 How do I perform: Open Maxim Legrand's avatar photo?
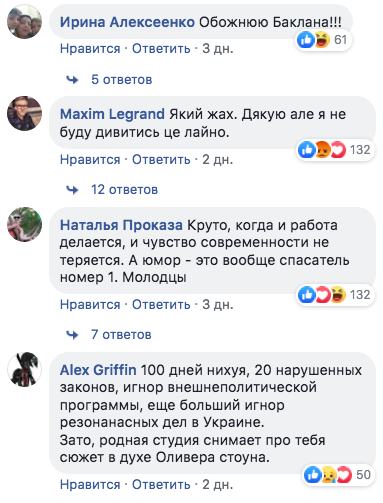24,113
